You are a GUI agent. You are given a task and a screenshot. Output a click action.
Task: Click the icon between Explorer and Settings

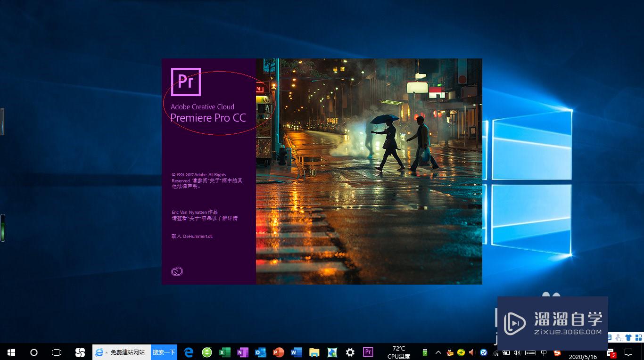click(332, 352)
